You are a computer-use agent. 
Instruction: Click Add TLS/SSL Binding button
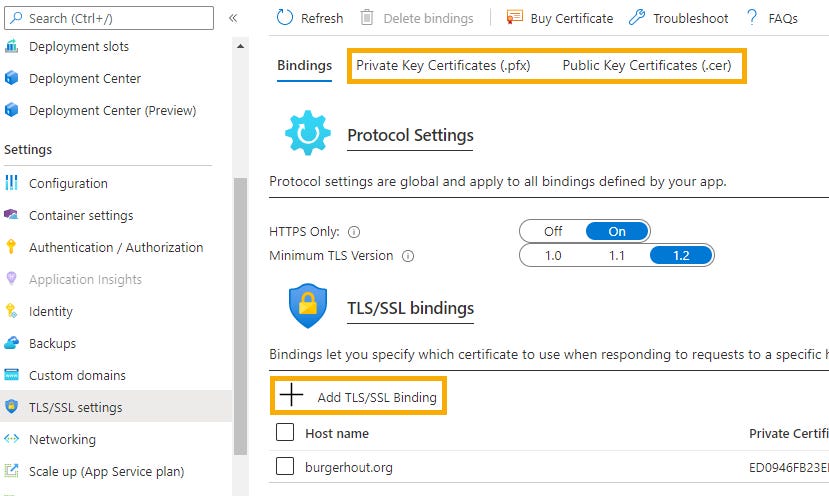pos(358,396)
